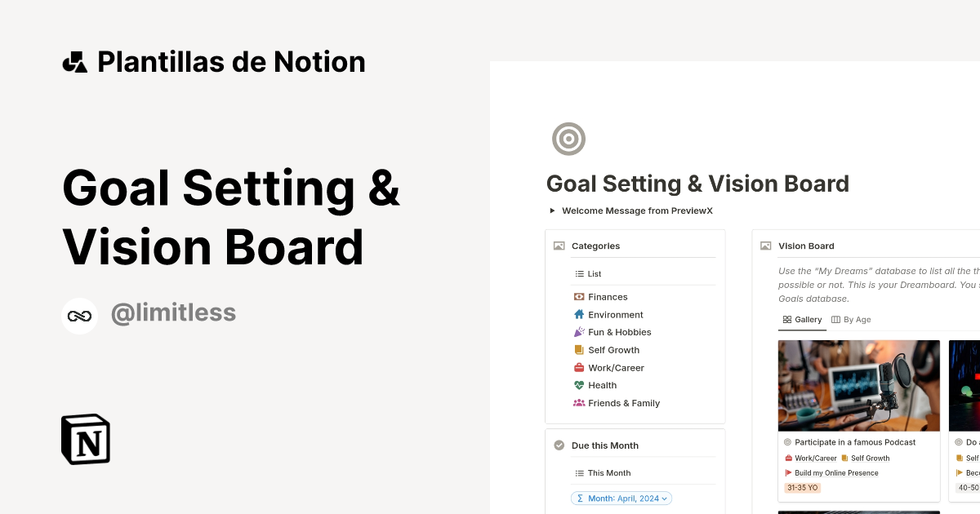Open the Month: April, 2024 filter dropdown
This screenshot has width=980, height=514.
(621, 498)
